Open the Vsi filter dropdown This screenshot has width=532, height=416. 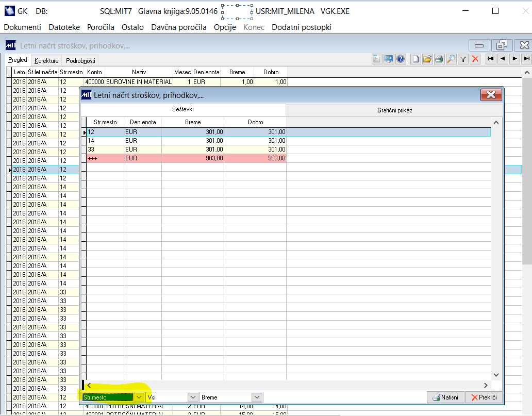point(193,397)
